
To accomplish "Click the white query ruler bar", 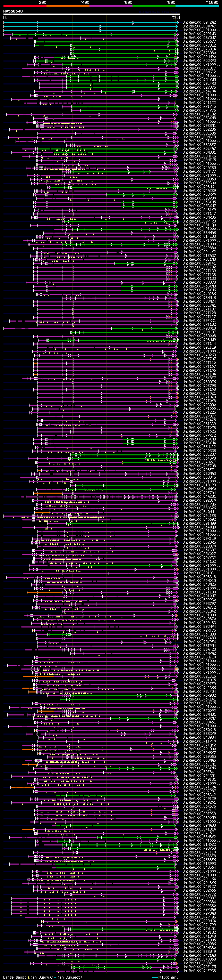I will tap(92, 15).
